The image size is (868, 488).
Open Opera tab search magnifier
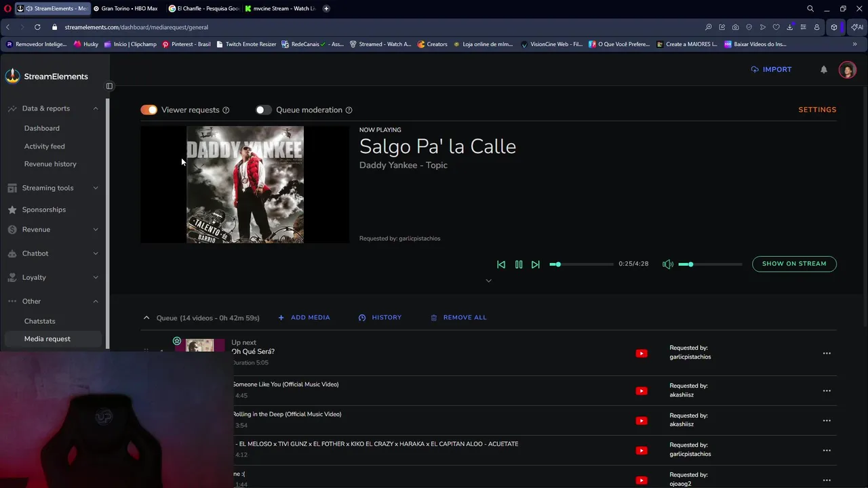point(810,9)
